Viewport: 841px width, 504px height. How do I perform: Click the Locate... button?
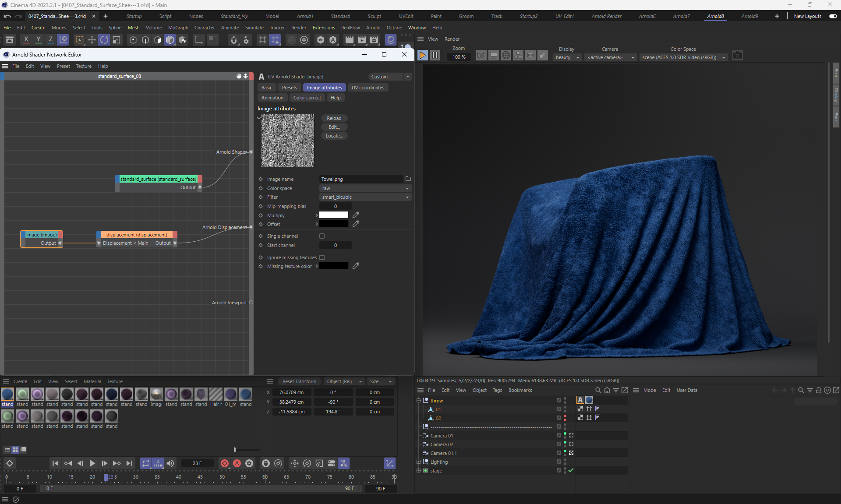coord(334,136)
